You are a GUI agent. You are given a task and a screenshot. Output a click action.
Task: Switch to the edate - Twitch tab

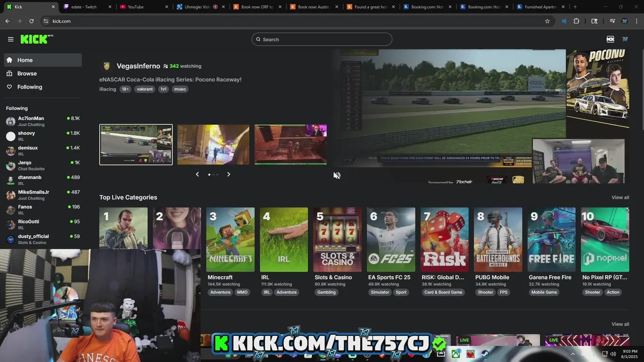87,7
